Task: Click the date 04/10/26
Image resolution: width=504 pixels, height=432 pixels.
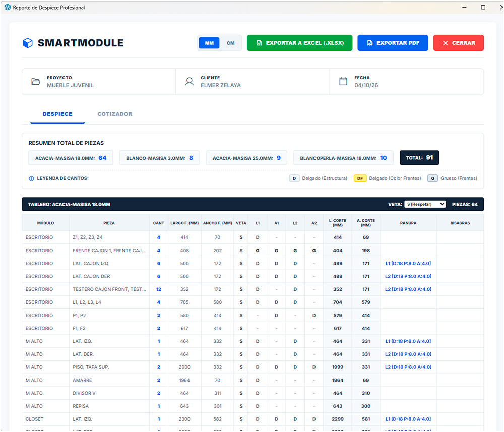Action: tap(366, 85)
